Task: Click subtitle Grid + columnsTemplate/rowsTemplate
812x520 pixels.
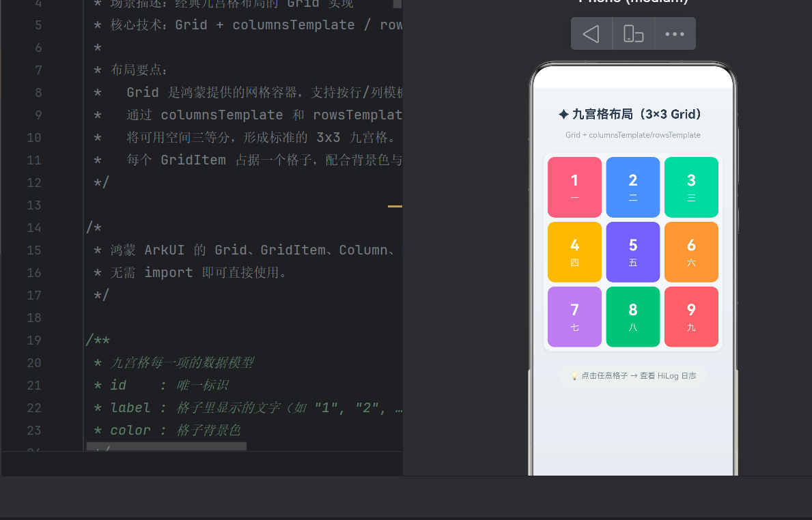Action: pyautogui.click(x=633, y=135)
